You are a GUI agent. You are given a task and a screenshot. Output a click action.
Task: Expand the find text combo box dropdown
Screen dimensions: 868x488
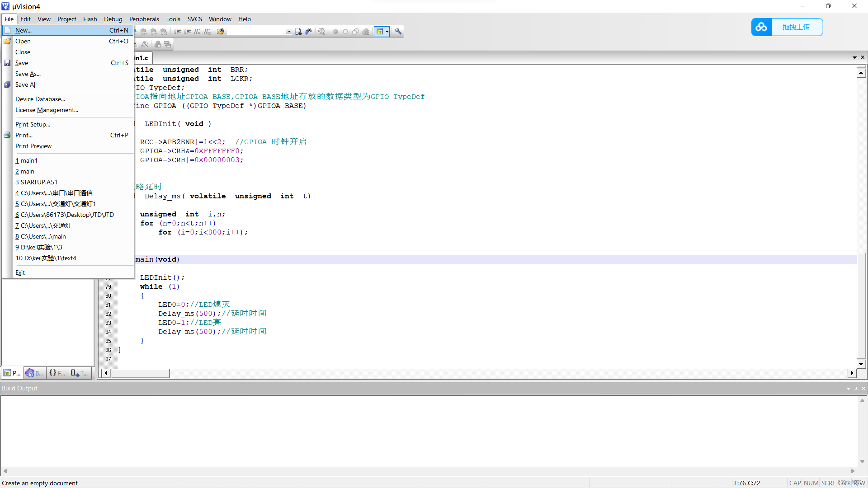point(288,32)
